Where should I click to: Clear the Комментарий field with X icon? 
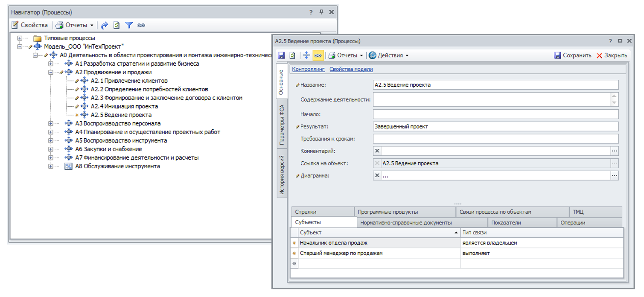point(377,151)
